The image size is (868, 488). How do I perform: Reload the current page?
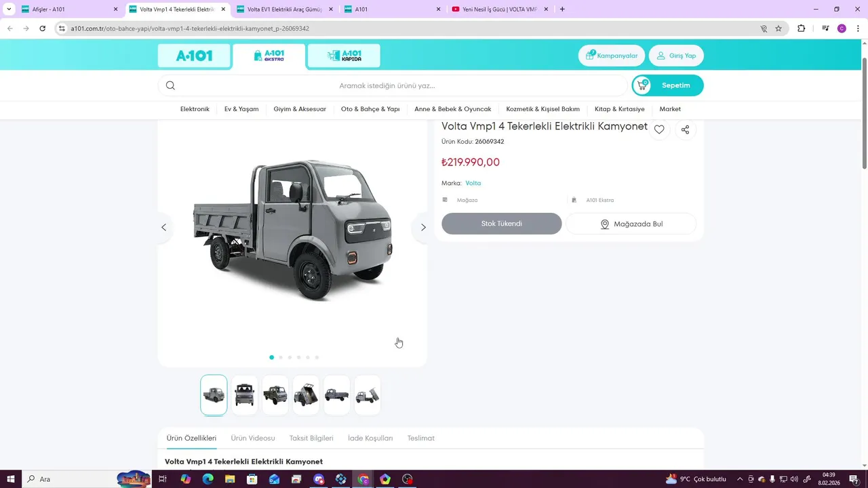[42, 28]
